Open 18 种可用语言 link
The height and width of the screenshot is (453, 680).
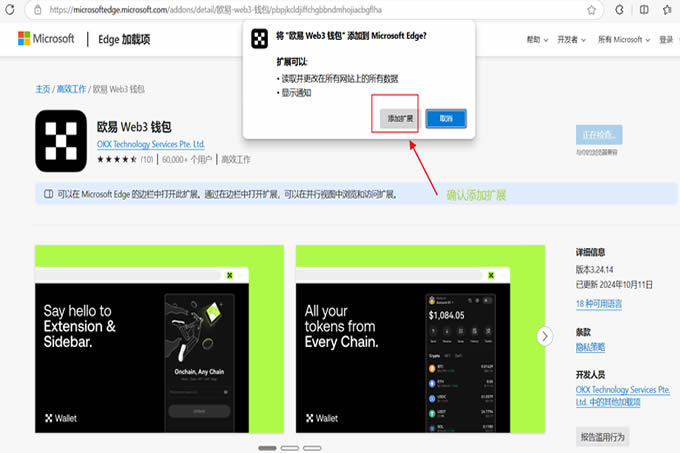pyautogui.click(x=598, y=303)
